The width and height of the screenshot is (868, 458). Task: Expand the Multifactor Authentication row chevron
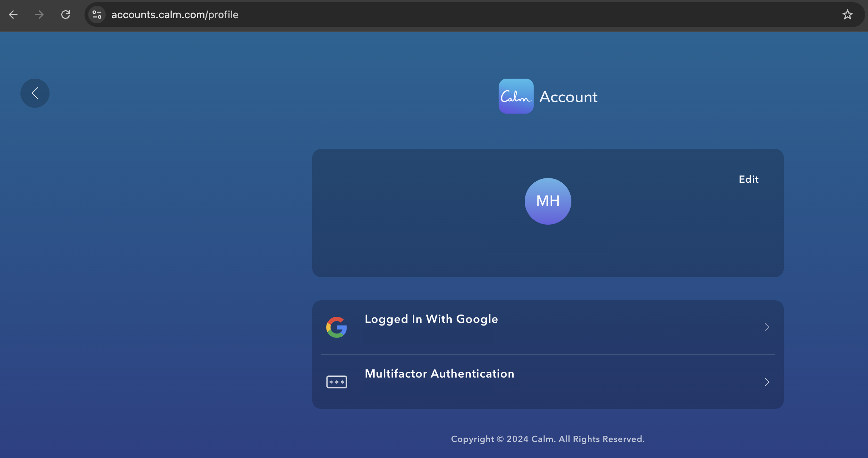767,382
